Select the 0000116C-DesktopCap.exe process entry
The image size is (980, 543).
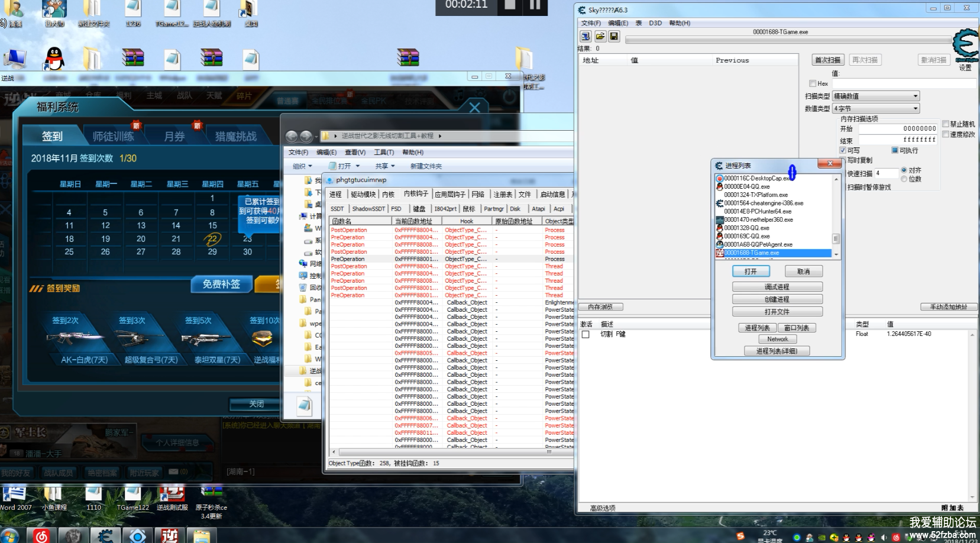(774, 178)
